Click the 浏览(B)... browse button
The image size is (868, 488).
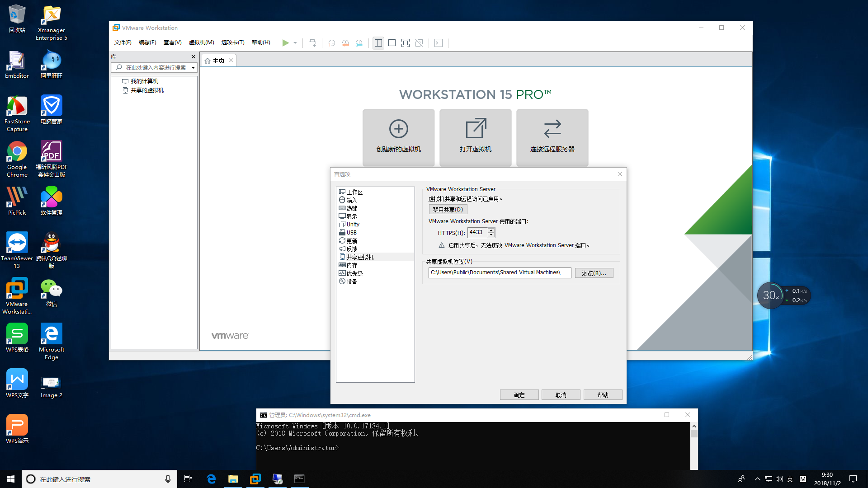pyautogui.click(x=594, y=273)
